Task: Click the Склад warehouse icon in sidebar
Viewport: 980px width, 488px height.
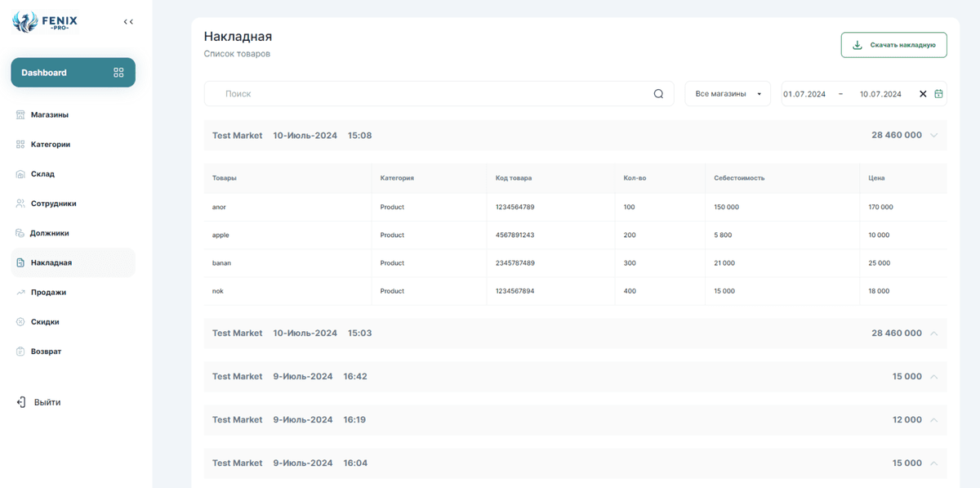Action: tap(20, 174)
